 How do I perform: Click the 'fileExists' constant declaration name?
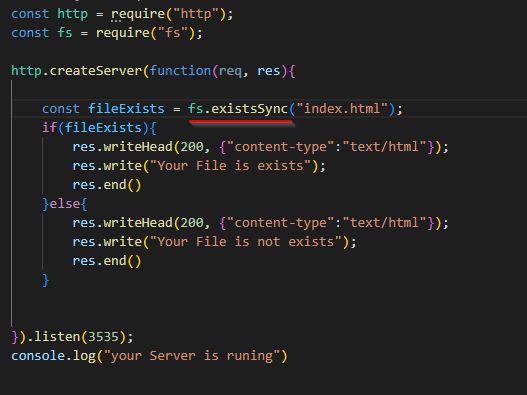(x=126, y=109)
